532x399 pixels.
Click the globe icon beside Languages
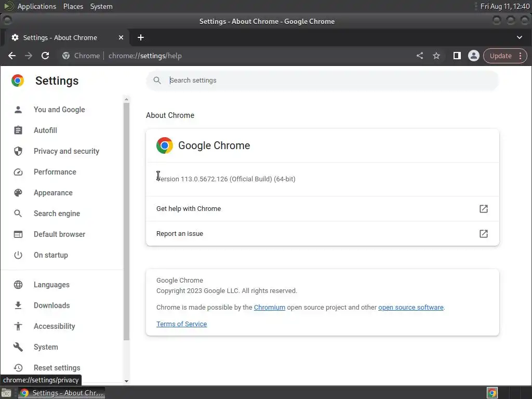point(18,285)
